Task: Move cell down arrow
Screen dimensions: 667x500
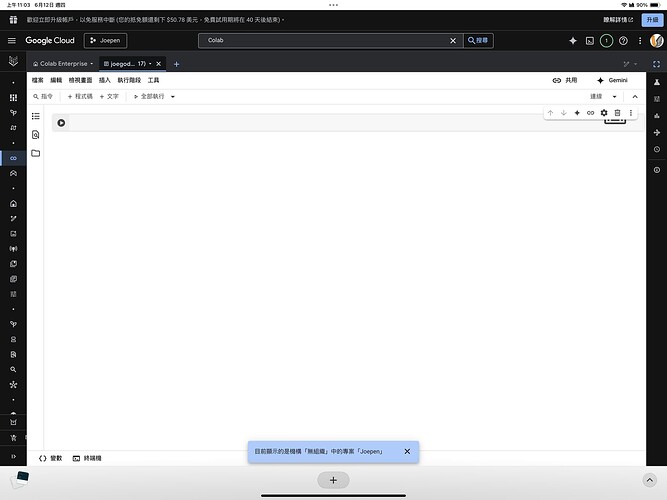Action: coord(564,113)
